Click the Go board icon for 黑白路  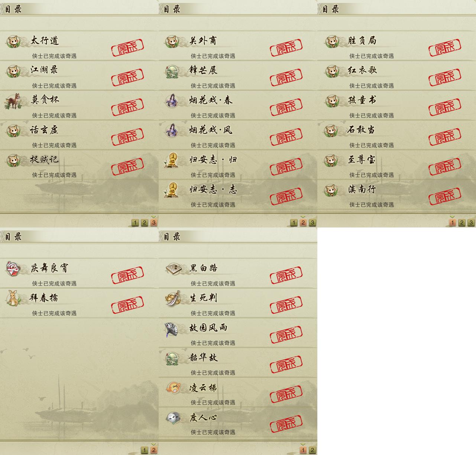173,268
